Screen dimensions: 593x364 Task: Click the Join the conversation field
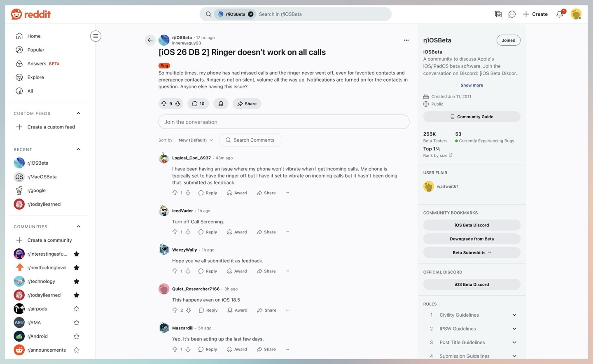284,122
